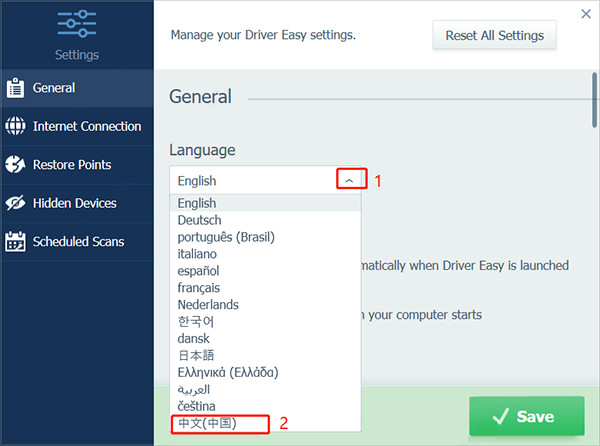Click the Internet Connection globe icon

point(15,127)
